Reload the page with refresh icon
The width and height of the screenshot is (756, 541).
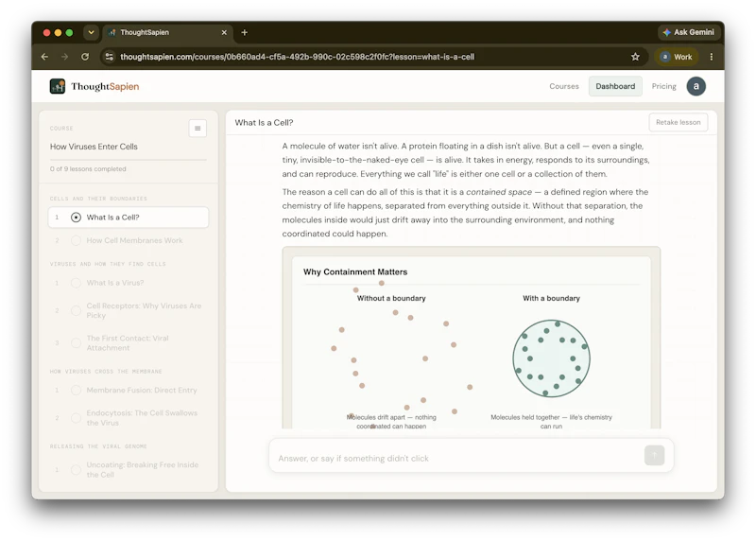(x=85, y=57)
